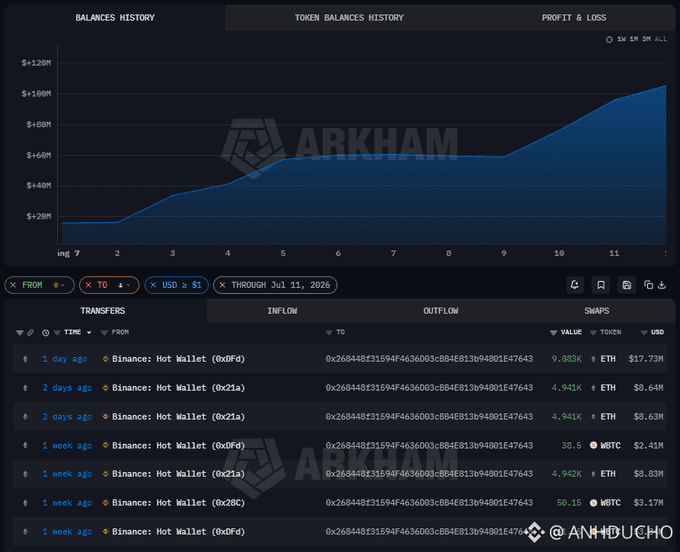This screenshot has width=680, height=552.
Task: Open the '1 day ago' transaction link
Action: click(65, 359)
